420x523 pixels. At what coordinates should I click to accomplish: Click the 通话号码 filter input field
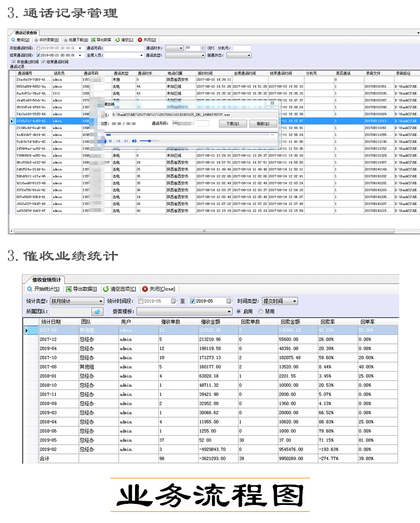(x=124, y=48)
